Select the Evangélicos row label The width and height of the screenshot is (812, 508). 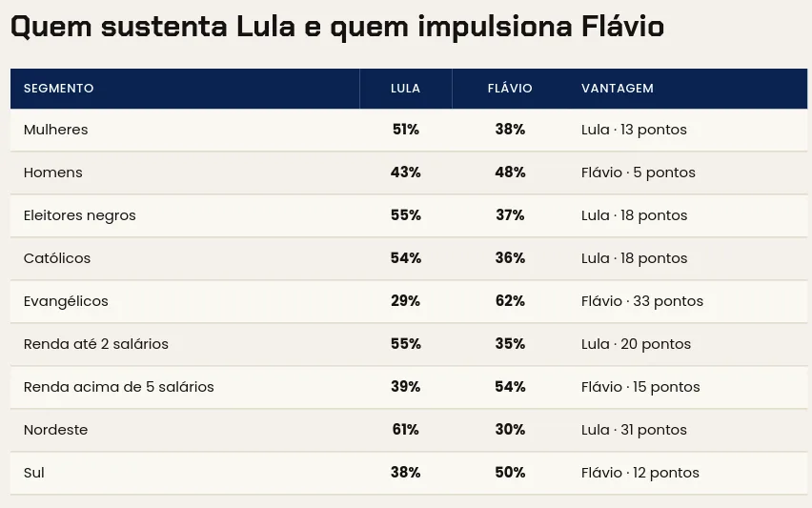[x=66, y=301]
